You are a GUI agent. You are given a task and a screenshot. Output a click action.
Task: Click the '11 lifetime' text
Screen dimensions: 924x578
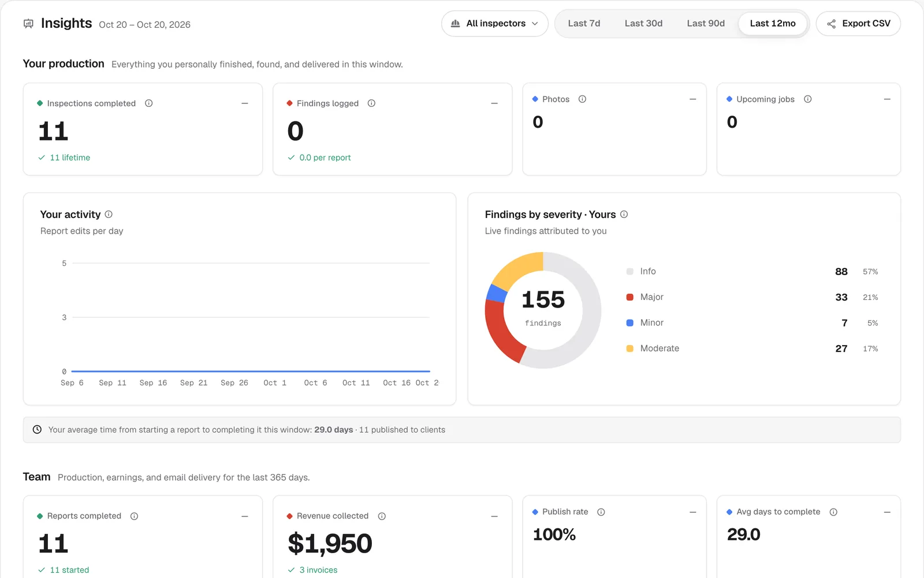[70, 158]
